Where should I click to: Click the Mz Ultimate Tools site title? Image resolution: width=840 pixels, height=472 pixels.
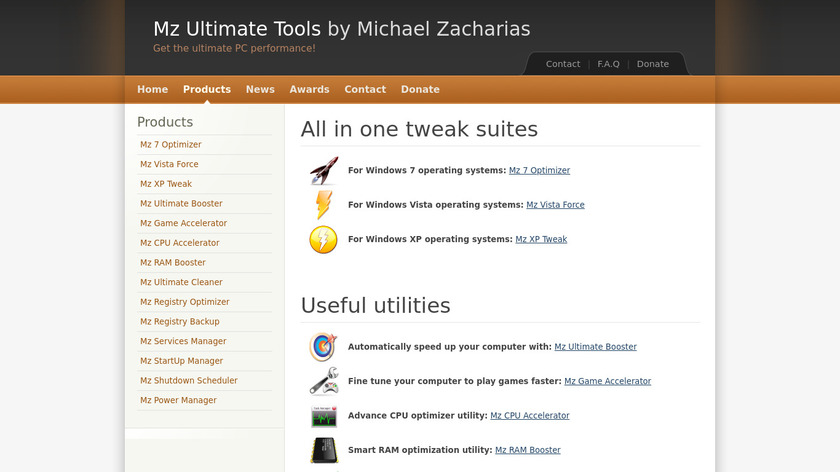[341, 29]
